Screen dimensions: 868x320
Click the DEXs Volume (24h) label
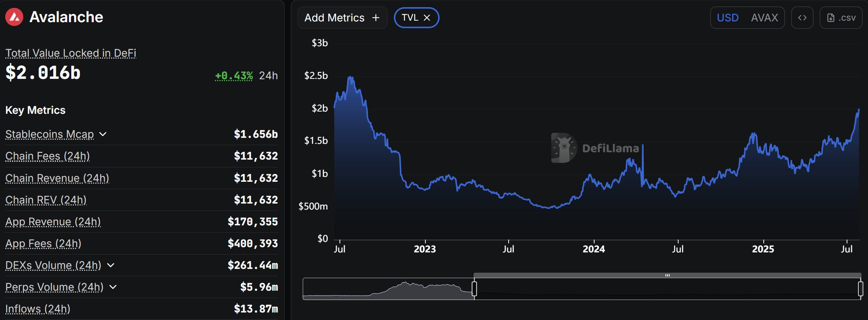[x=53, y=265]
